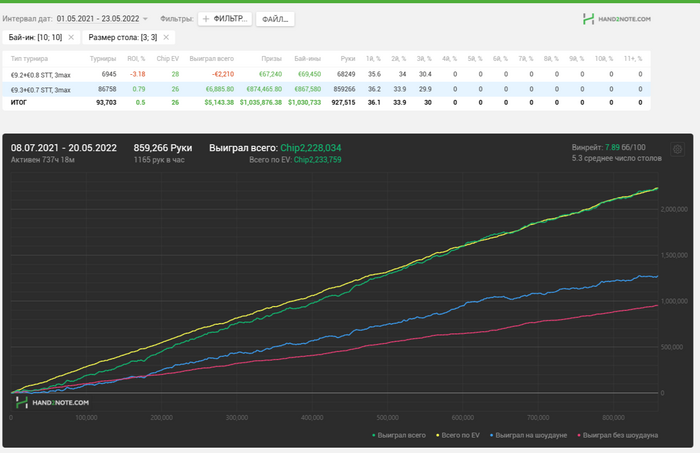Click the Chip2,228,034 total won value
This screenshot has width=700, height=453.
coord(311,148)
